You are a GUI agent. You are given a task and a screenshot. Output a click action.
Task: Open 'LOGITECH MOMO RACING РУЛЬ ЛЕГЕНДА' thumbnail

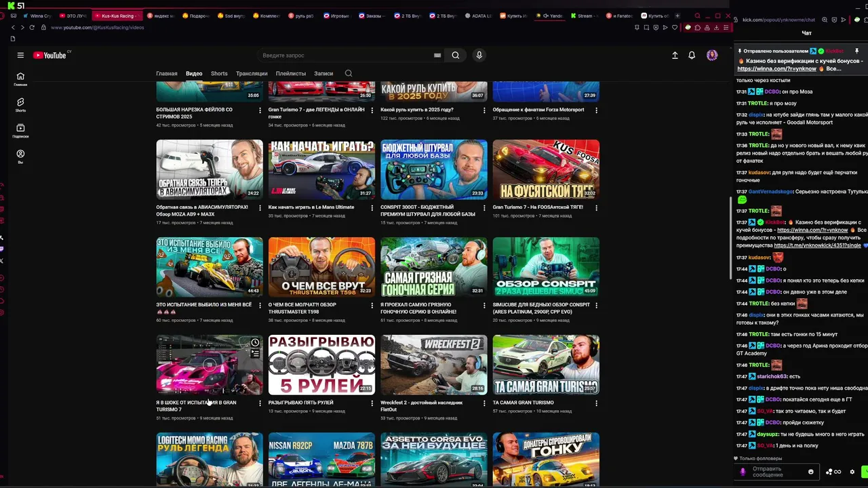210,460
